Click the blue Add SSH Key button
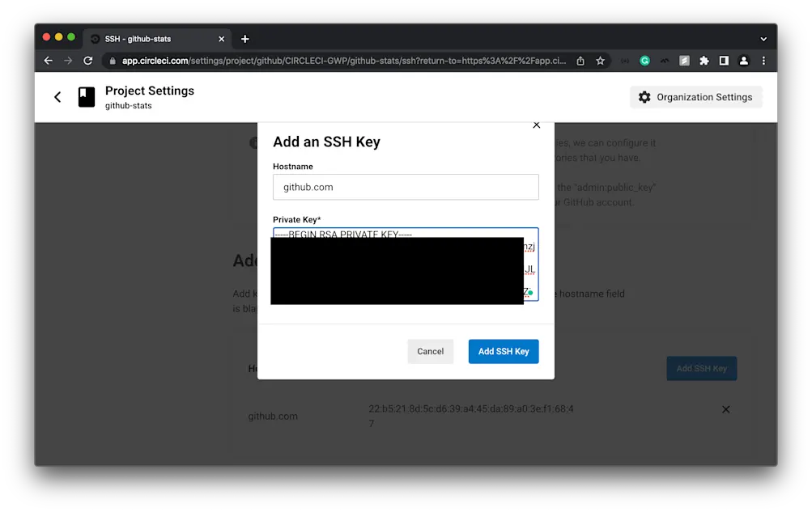The height and width of the screenshot is (512, 812). [x=503, y=351]
